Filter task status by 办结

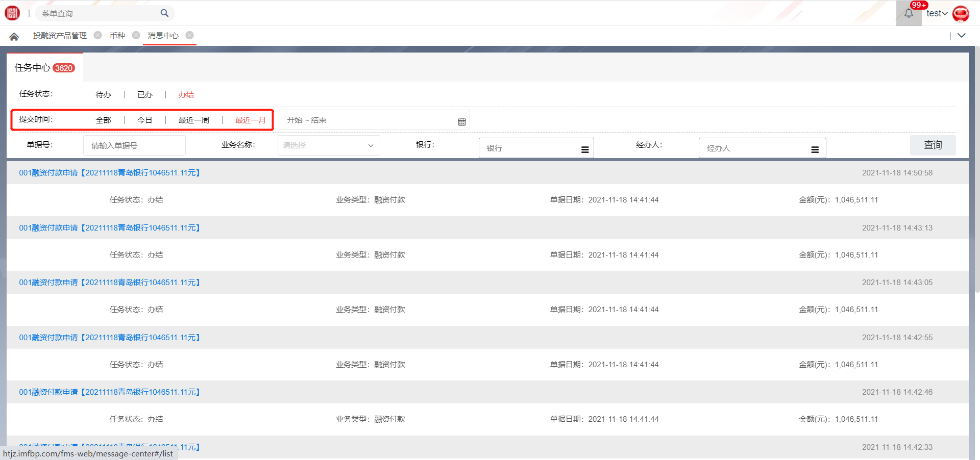tap(186, 95)
